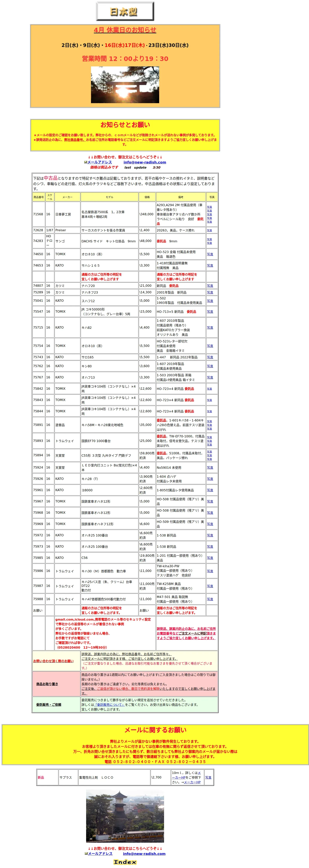This screenshot has width=309, height=868.
Task: Open 写真 link for item 75969 オハネフ12形
Action: click(210, 524)
